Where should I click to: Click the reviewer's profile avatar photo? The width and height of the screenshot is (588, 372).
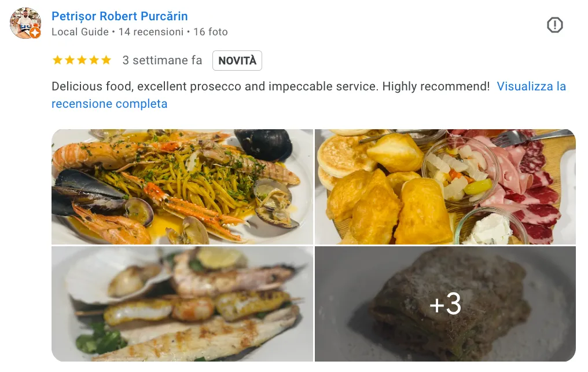pyautogui.click(x=25, y=23)
